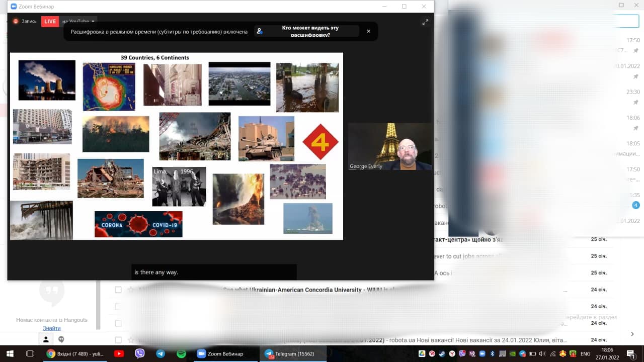Tick checkbox for robota.ua vacancies email
This screenshot has height=362, width=644.
click(118, 340)
